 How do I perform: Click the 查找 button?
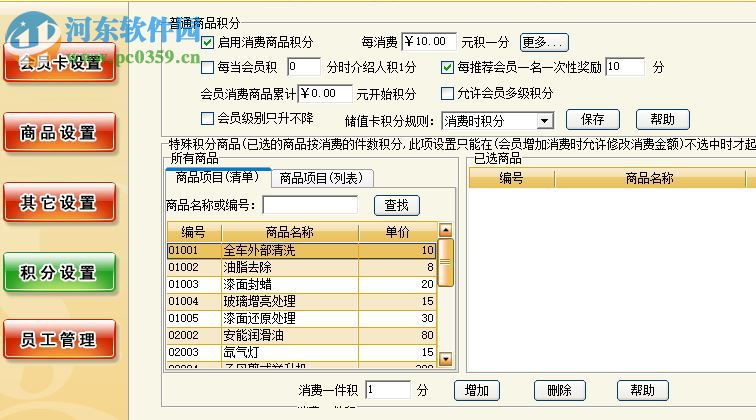pyautogui.click(x=397, y=205)
